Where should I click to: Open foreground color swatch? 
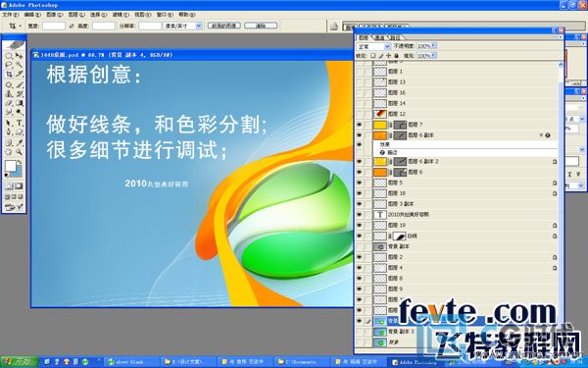(11, 166)
